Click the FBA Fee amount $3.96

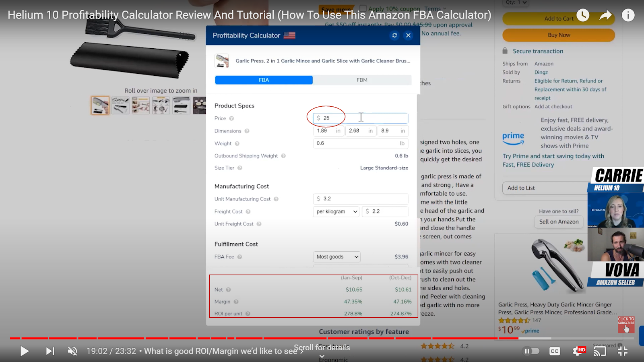tap(401, 257)
